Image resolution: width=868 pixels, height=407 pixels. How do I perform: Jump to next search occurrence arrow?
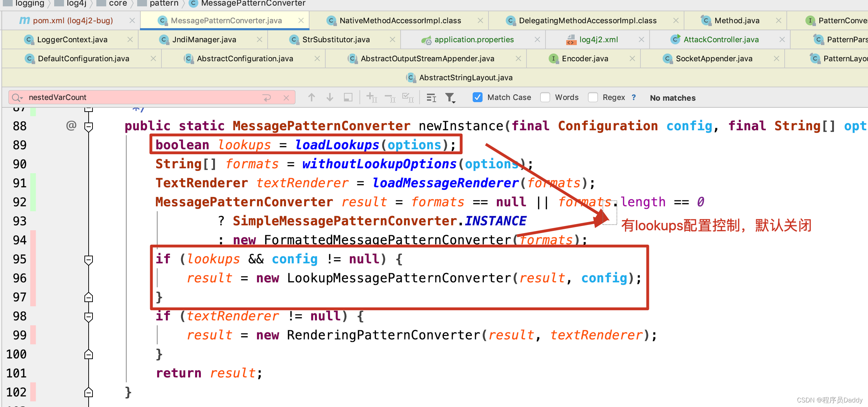coord(330,98)
